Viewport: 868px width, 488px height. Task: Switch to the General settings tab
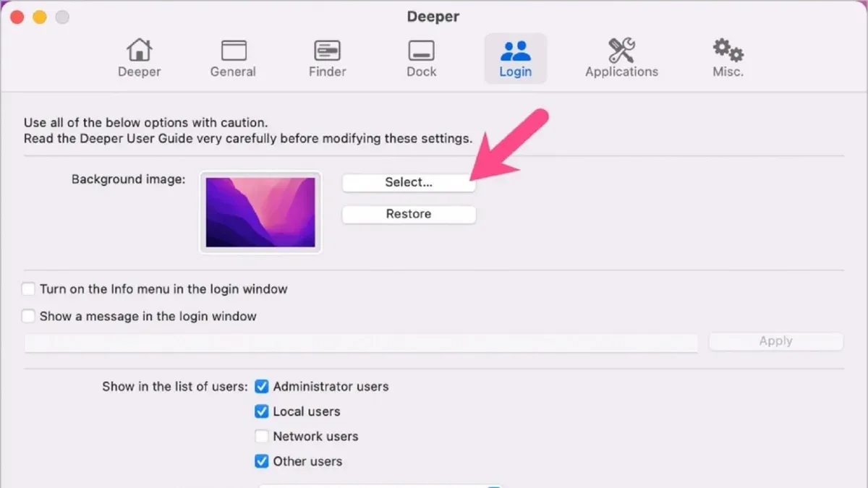click(x=233, y=58)
